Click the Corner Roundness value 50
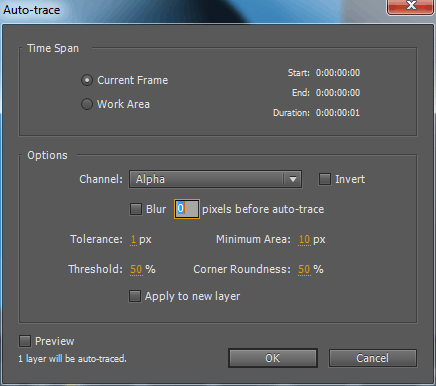The height and width of the screenshot is (386, 436). click(x=304, y=269)
